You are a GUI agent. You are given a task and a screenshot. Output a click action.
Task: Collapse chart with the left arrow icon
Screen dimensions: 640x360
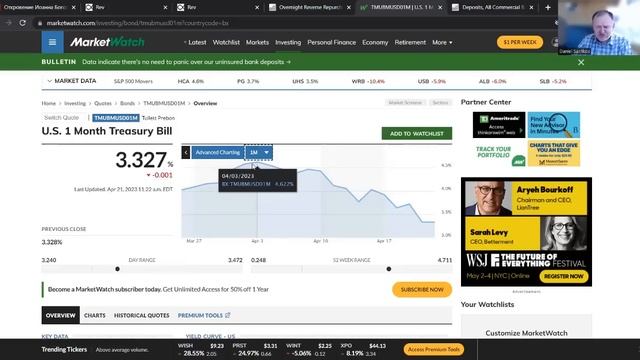coord(186,152)
